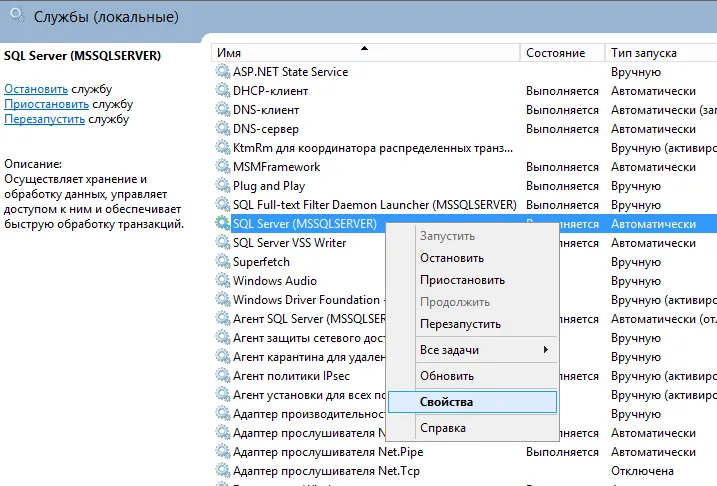717x486 pixels.
Task: Select KtmRm для координатора распределенных транзакций
Action: click(373, 148)
